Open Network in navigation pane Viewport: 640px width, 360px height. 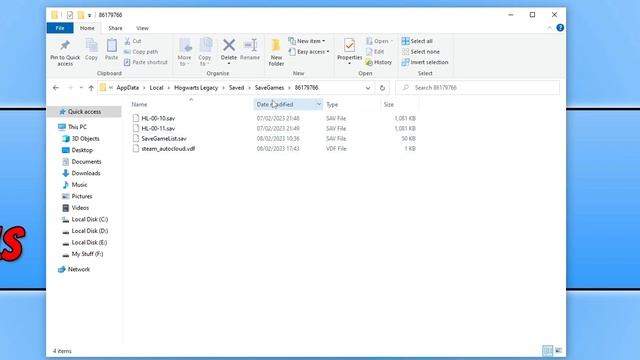[x=78, y=269]
